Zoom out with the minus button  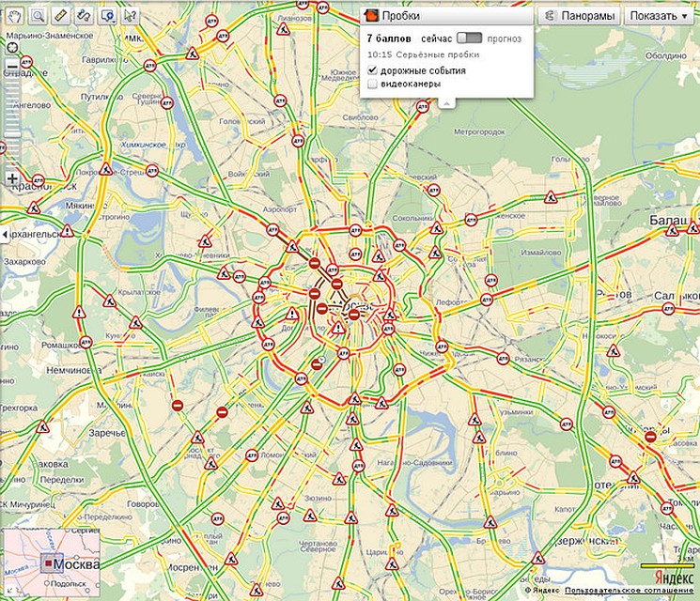(x=12, y=67)
